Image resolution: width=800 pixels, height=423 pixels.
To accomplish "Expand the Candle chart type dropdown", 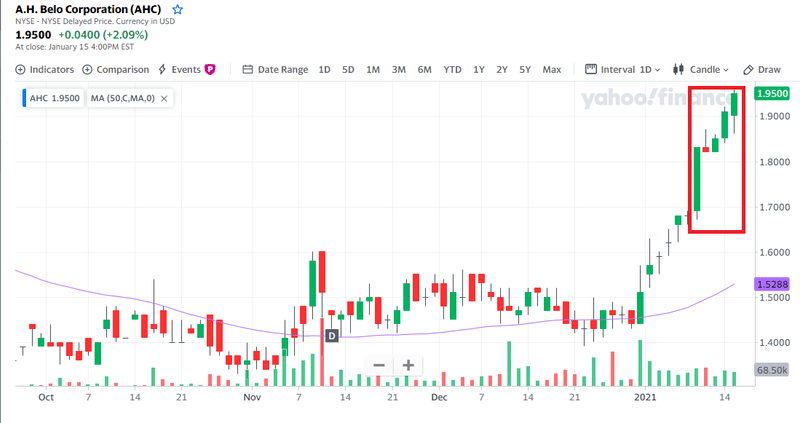I will (x=701, y=69).
